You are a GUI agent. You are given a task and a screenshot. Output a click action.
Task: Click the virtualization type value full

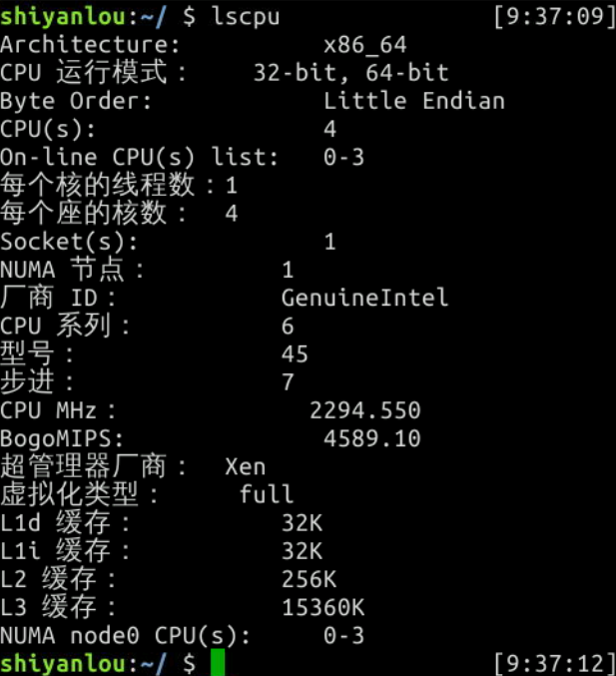[x=267, y=494]
